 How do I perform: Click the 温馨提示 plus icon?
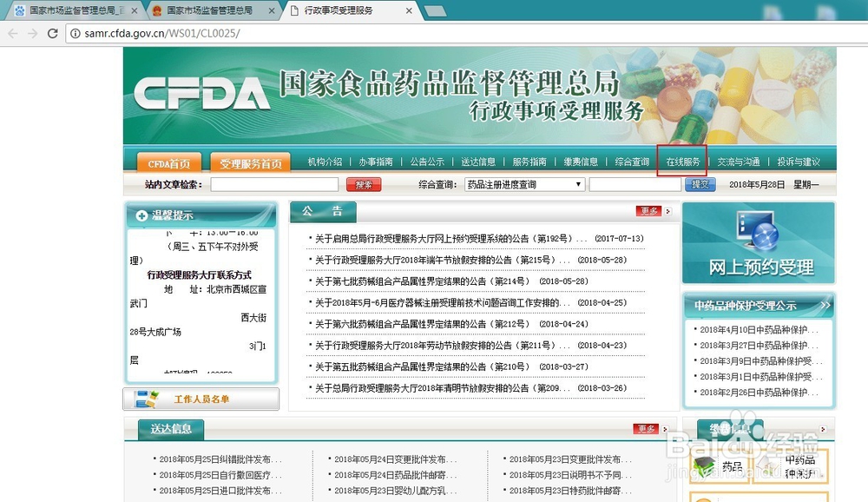141,215
